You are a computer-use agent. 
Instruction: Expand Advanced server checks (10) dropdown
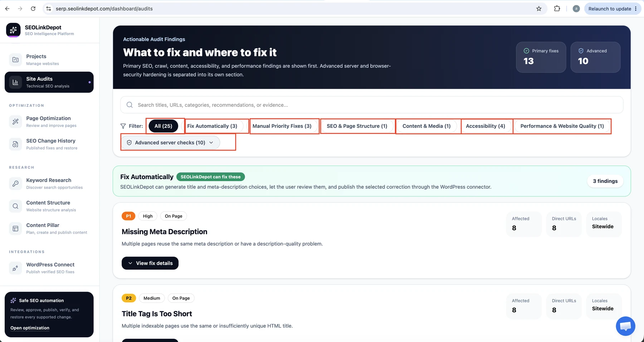170,143
